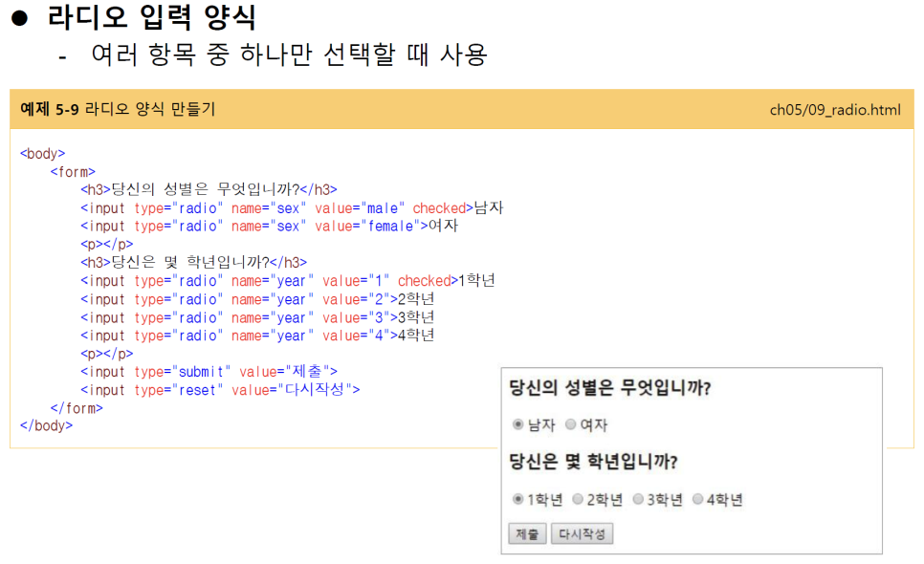Image resolution: width=924 pixels, height=564 pixels.
Task: Click the 예제 5-9 라디오 양식 만들기 title
Action: [118, 109]
